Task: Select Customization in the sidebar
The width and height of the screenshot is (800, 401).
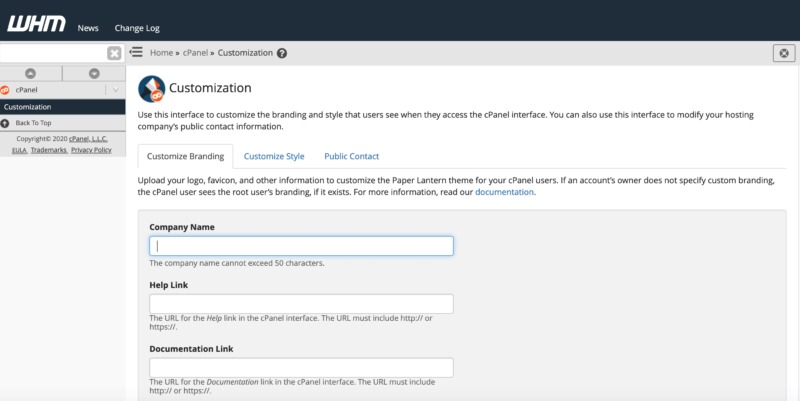Action: pyautogui.click(x=28, y=106)
